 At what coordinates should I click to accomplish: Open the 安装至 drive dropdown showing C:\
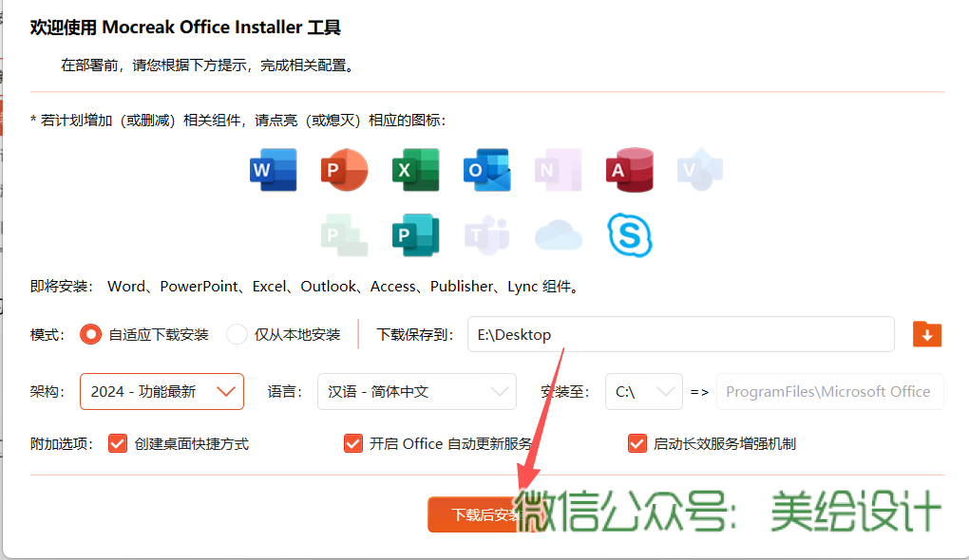coord(643,391)
